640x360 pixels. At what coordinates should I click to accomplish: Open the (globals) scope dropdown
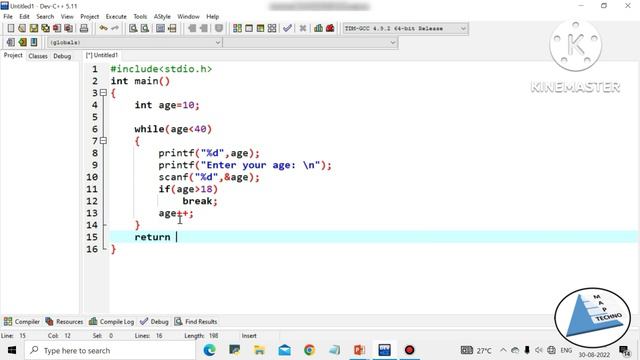click(x=135, y=42)
